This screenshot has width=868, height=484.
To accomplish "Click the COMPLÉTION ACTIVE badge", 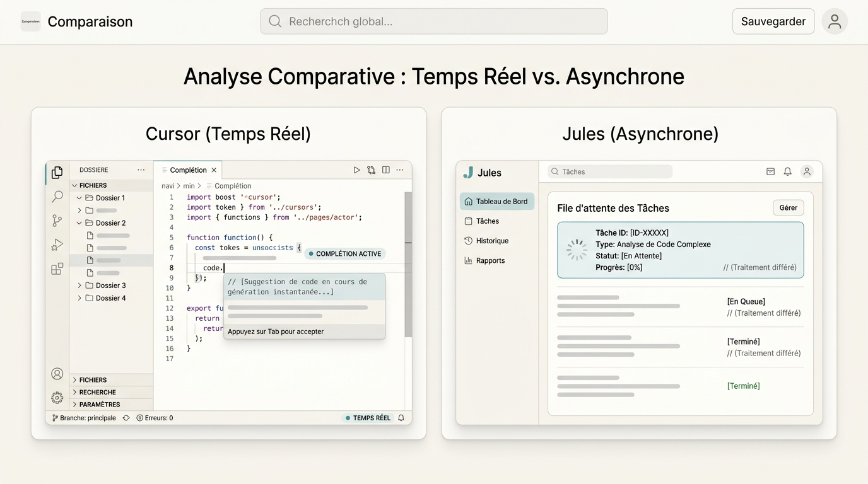I will point(345,253).
